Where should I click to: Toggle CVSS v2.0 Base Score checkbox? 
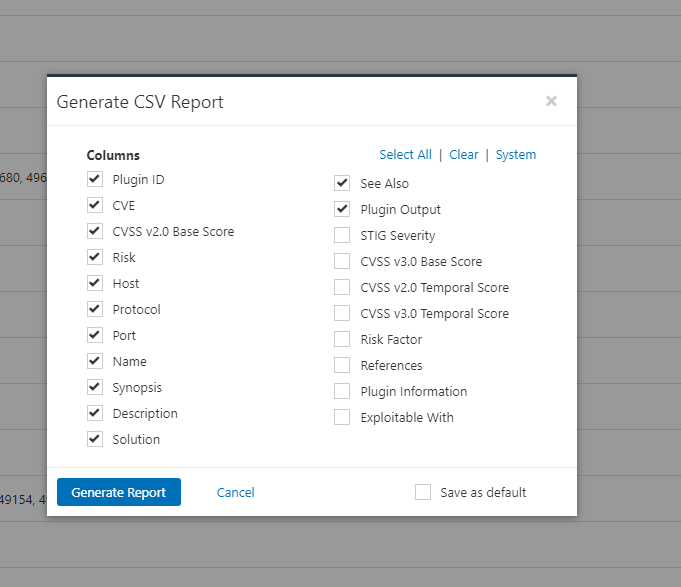point(95,231)
